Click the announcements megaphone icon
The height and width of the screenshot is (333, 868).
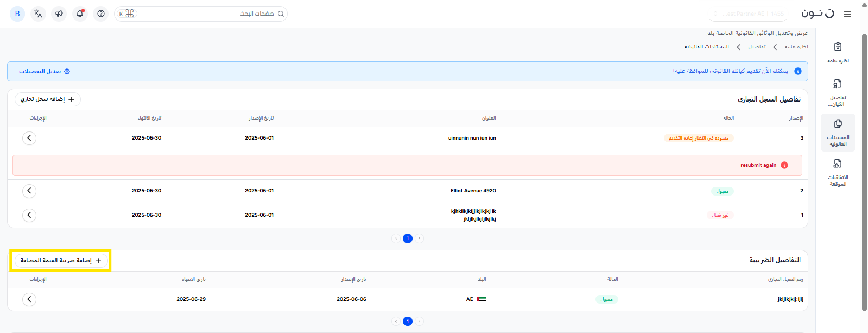pyautogui.click(x=59, y=14)
